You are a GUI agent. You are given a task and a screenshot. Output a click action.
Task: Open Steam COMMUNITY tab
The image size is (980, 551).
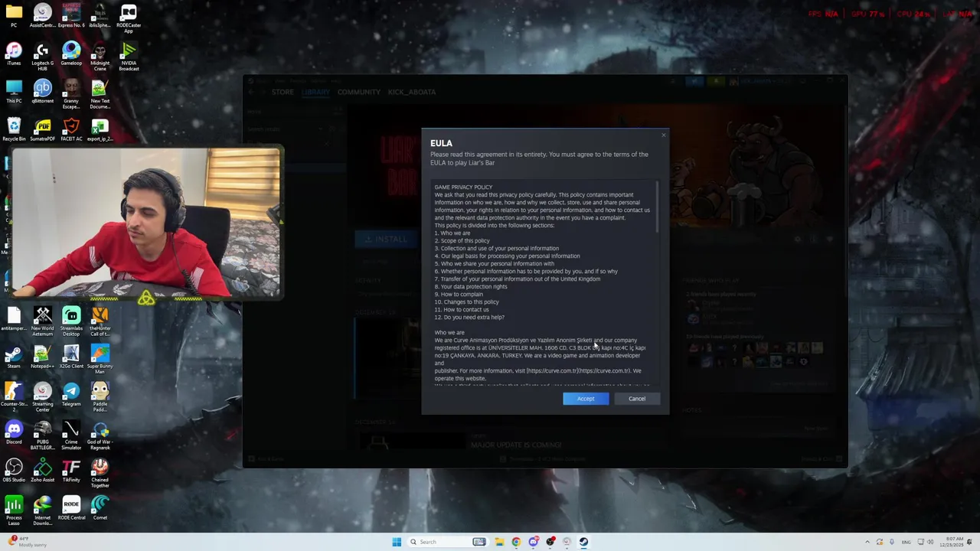click(x=359, y=92)
